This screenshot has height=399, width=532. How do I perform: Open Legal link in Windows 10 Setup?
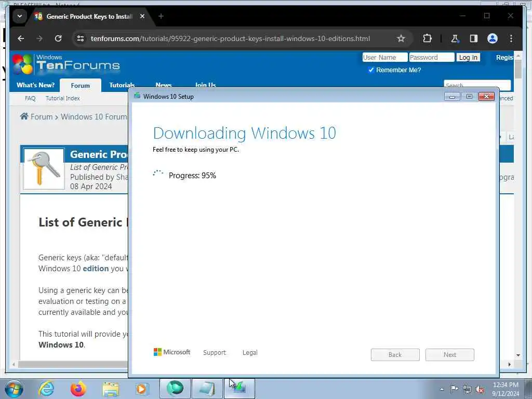click(250, 353)
